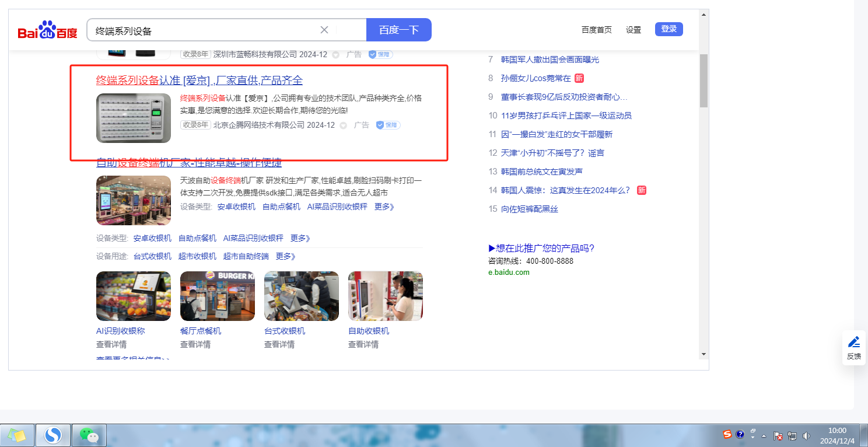Open the hot search 天津"小升初"不摇号了？谣言

pos(553,153)
